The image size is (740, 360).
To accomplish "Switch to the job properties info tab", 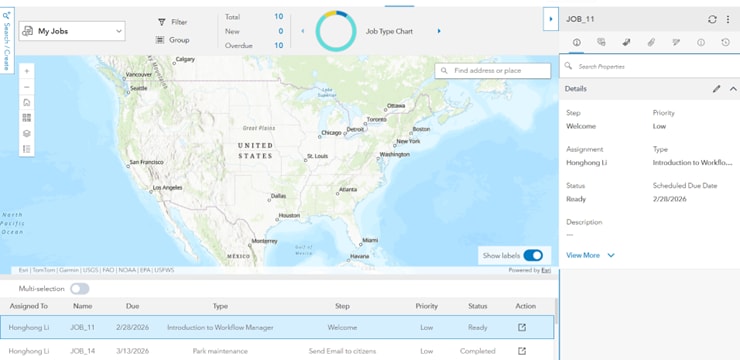I will (577, 42).
